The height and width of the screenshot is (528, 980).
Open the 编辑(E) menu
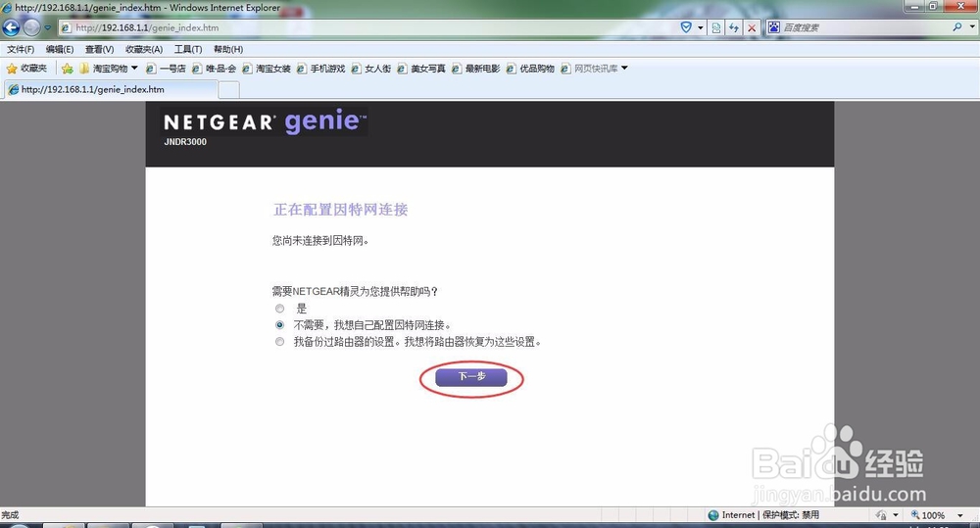click(x=60, y=49)
